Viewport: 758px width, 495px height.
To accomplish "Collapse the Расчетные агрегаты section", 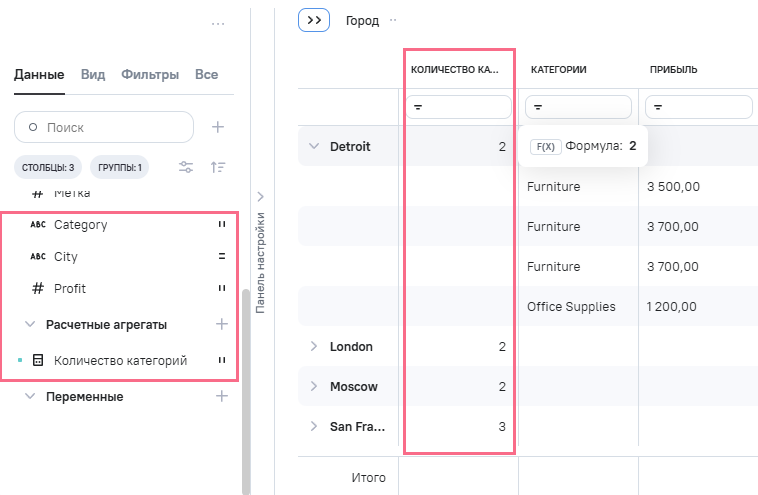I will point(30,324).
